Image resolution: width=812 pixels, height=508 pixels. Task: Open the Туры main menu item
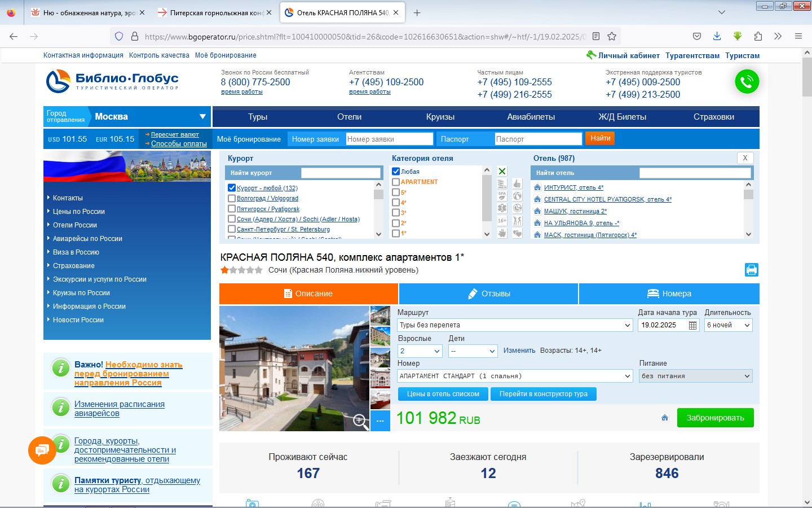[258, 117]
